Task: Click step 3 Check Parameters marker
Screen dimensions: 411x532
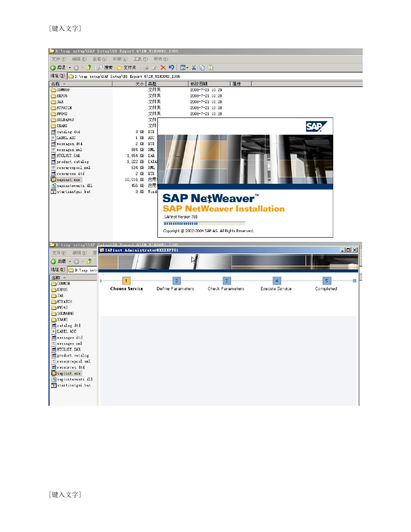Action: tap(226, 281)
